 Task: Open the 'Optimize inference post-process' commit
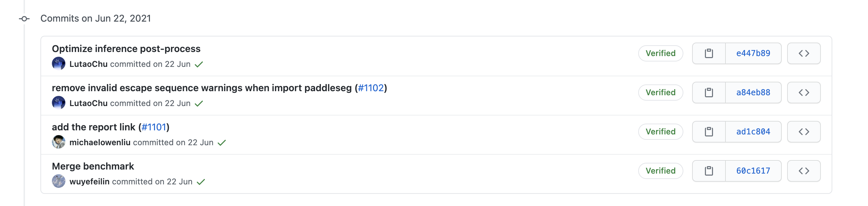(126, 49)
